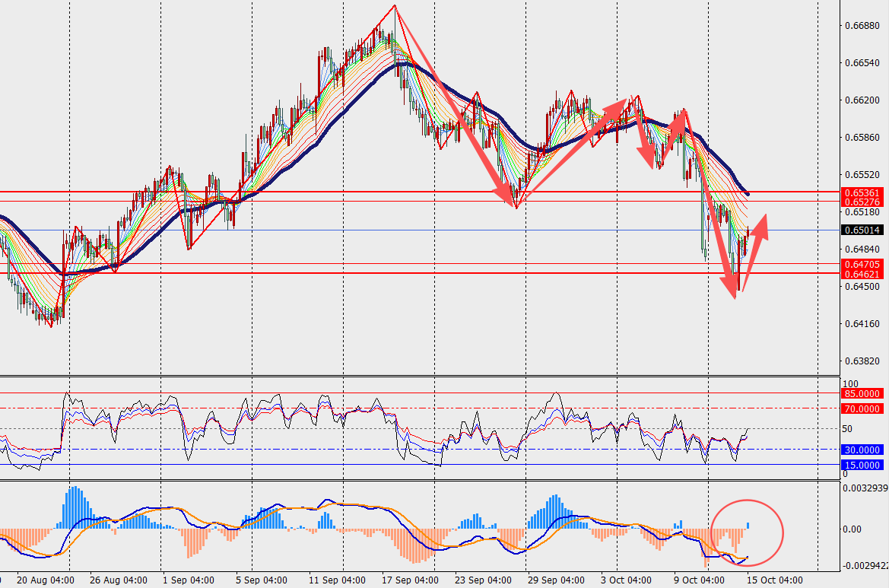Click the 70.0000 indicator level label
Screen dimensions: 889x588
[x=862, y=408]
